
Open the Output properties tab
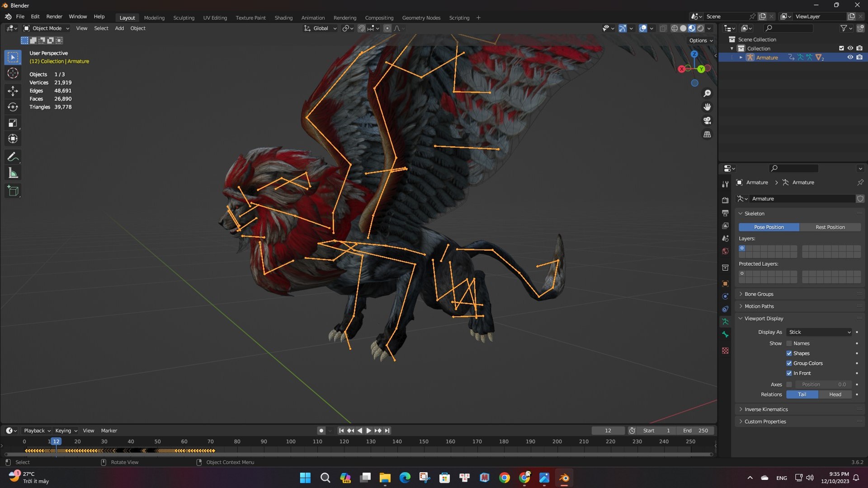pyautogui.click(x=725, y=213)
